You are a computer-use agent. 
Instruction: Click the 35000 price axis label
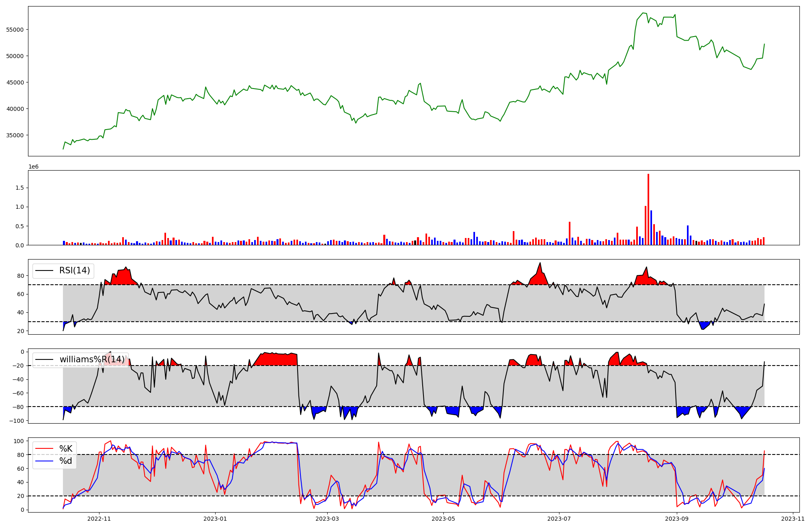(x=15, y=135)
